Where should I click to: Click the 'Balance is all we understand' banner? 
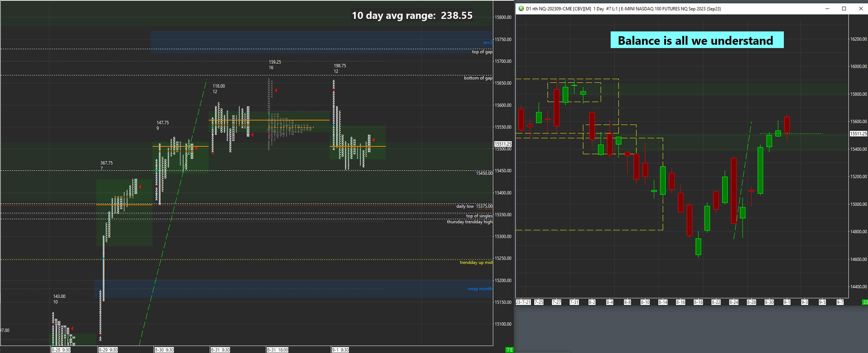coord(697,40)
